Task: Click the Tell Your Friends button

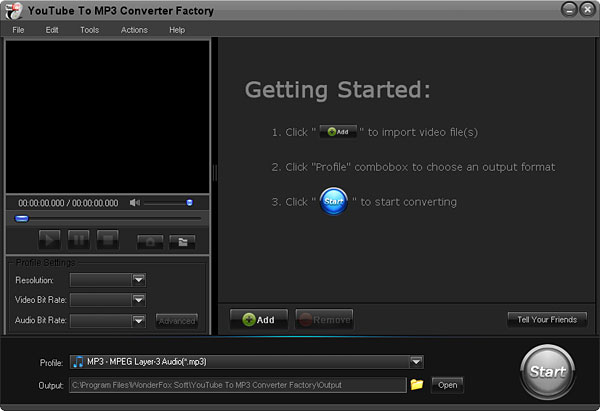Action: [x=547, y=320]
